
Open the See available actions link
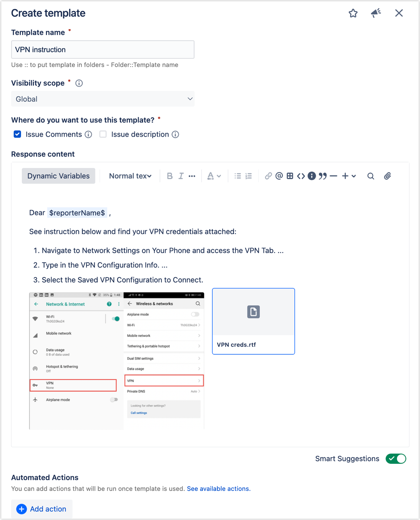coord(219,489)
